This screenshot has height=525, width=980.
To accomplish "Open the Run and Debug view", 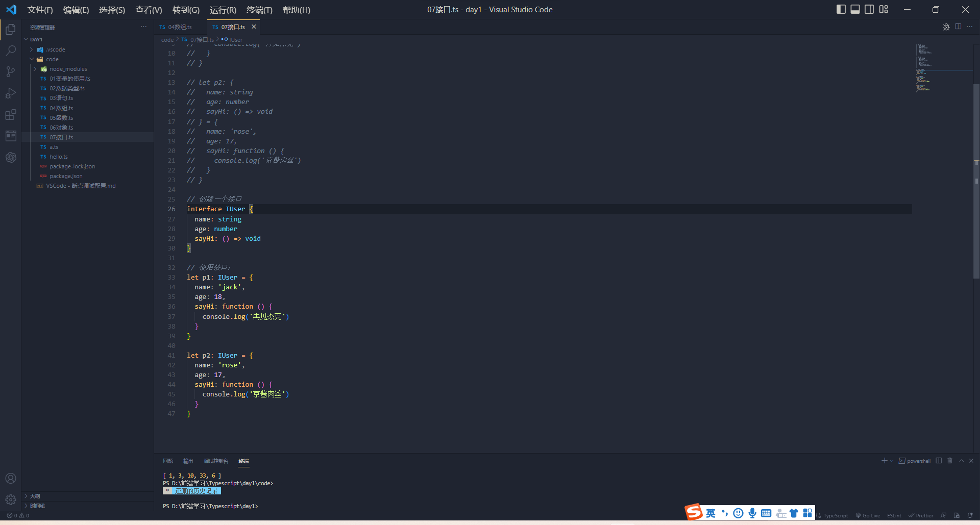I will point(11,93).
